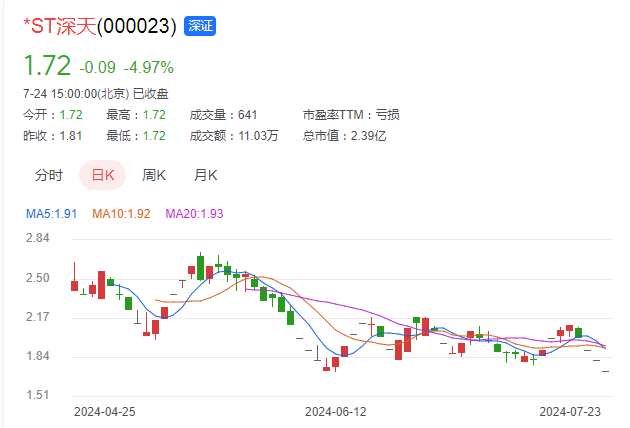Click the current price 1.72

[47, 66]
